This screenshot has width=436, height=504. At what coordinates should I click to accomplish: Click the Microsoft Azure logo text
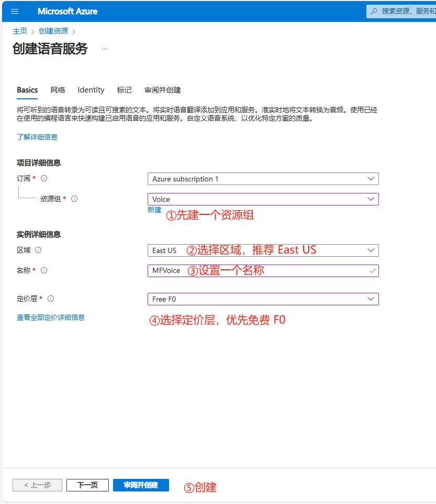(x=68, y=12)
